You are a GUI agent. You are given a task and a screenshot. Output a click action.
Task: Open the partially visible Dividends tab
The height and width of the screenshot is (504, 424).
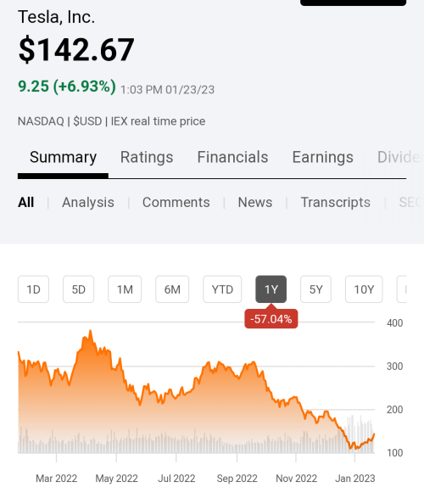coord(399,158)
